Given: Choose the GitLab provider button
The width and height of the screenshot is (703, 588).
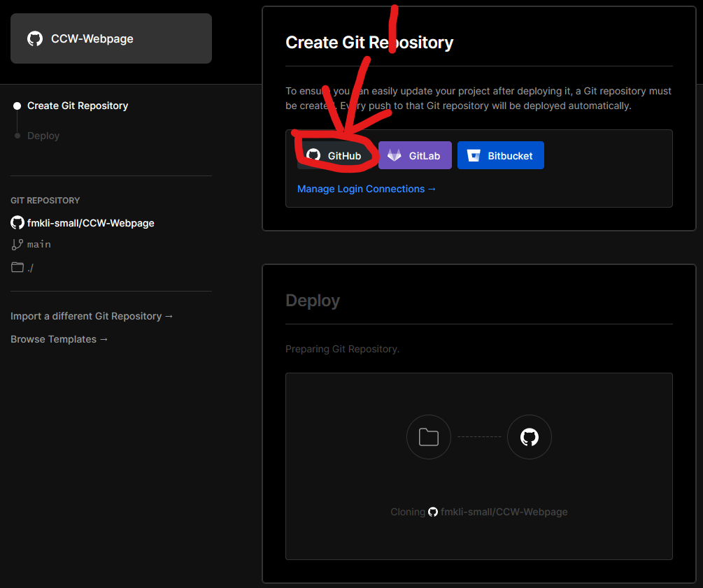Looking at the screenshot, I should (x=415, y=155).
